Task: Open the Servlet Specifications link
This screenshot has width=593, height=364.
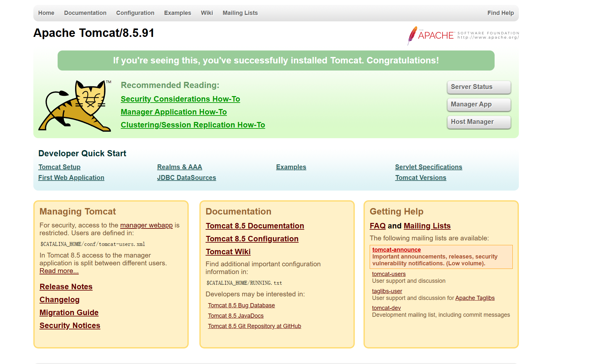Action: (429, 167)
